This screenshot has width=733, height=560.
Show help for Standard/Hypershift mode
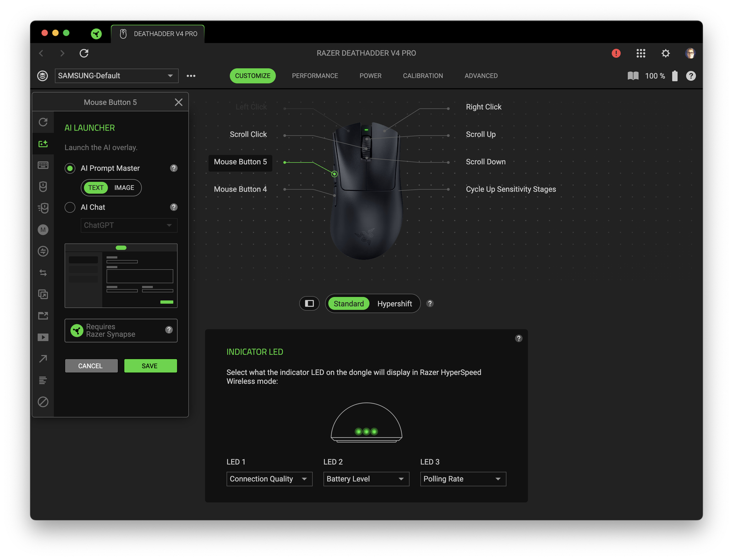[x=430, y=303]
